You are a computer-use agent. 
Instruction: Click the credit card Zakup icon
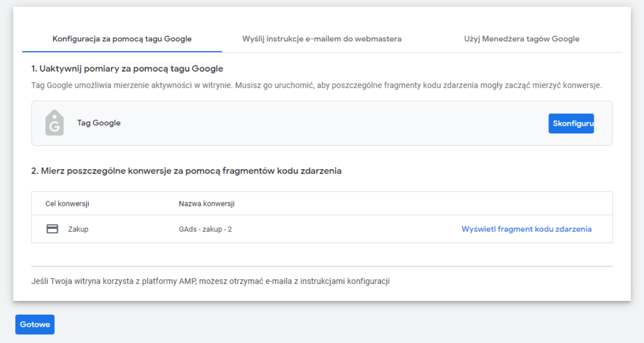(x=52, y=229)
